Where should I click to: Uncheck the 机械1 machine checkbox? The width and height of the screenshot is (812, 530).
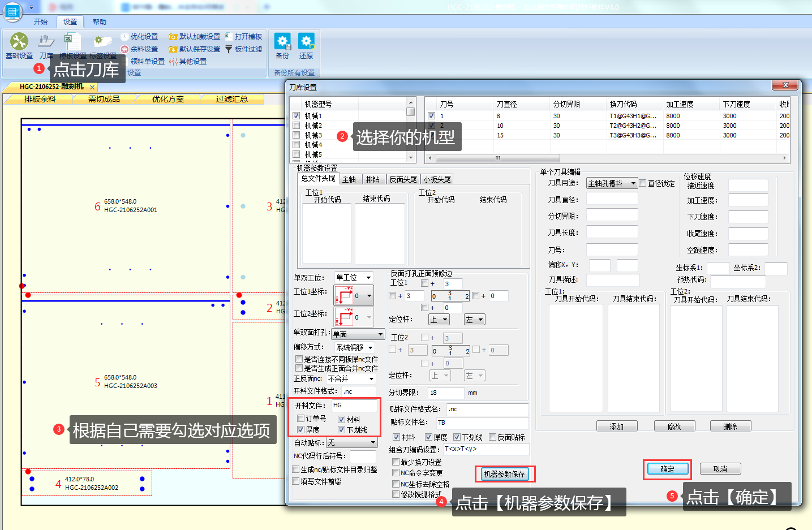(296, 116)
